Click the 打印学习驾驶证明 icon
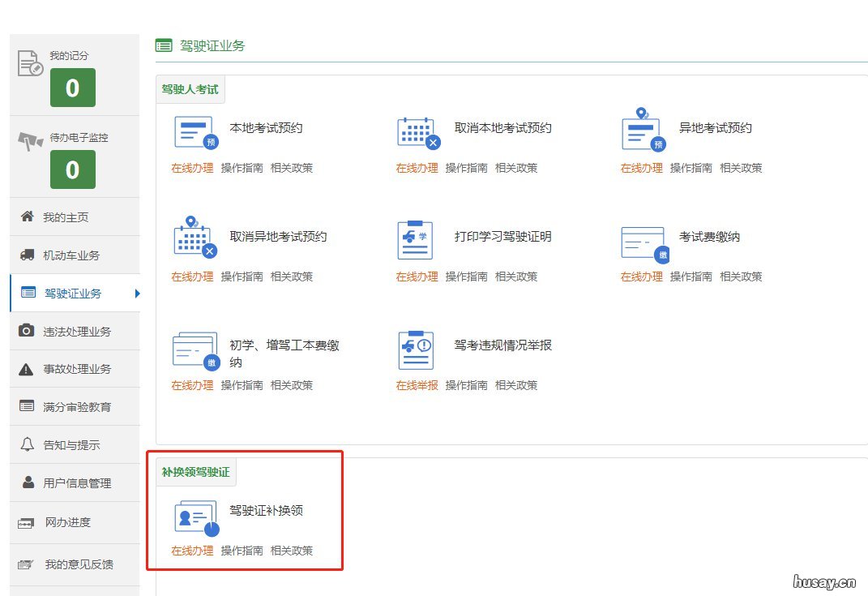 417,241
